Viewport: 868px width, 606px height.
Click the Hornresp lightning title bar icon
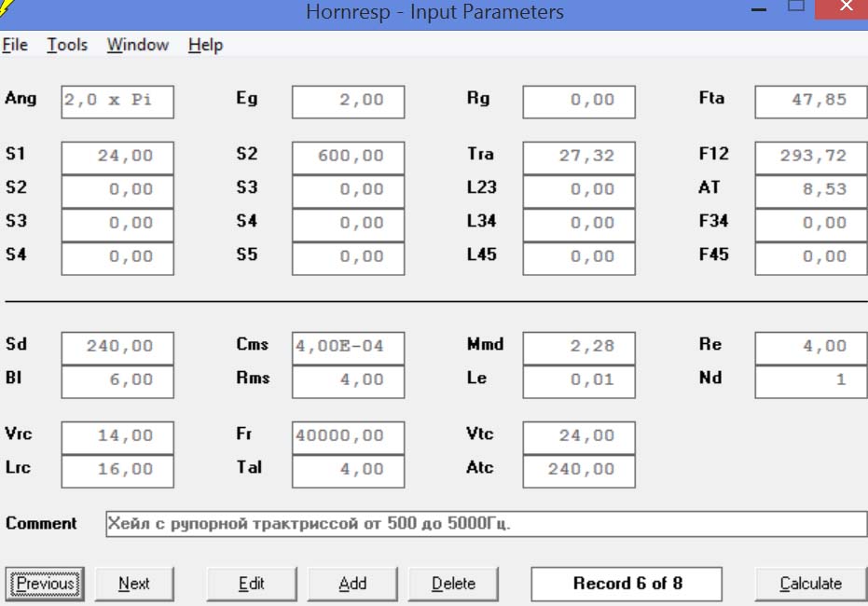[6, 8]
